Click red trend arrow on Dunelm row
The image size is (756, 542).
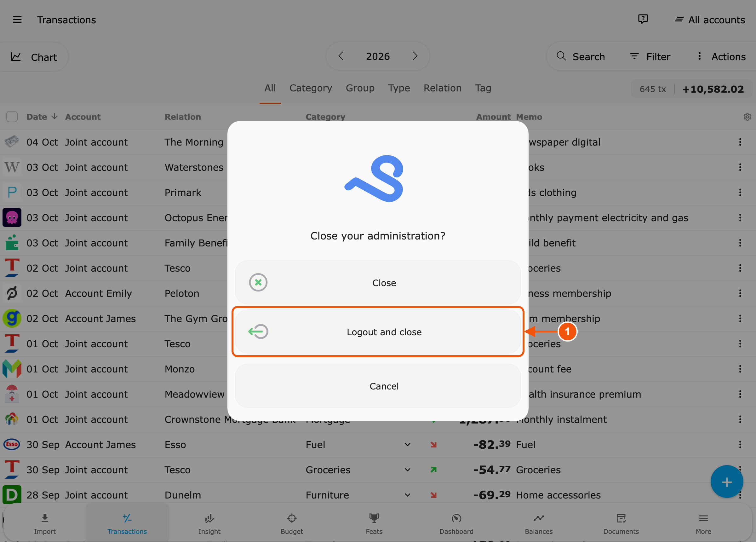(x=433, y=495)
